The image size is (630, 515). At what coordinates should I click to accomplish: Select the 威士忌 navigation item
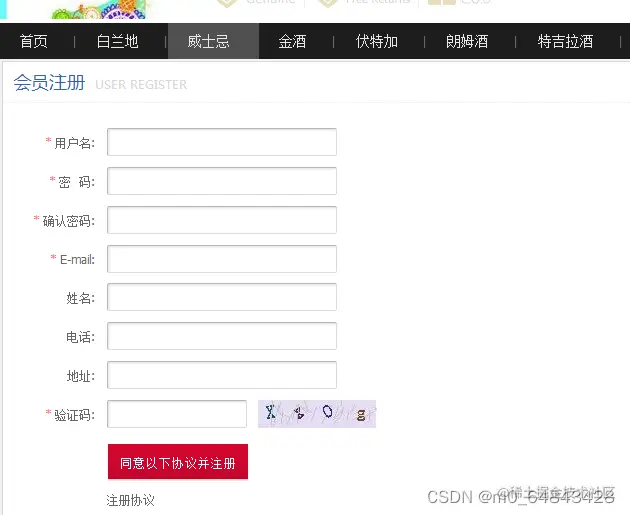point(213,41)
